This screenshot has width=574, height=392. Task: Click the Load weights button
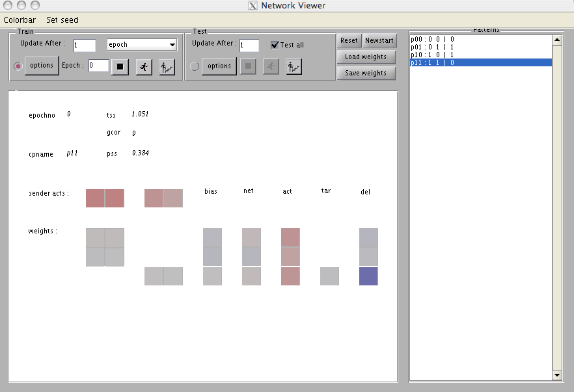(366, 57)
